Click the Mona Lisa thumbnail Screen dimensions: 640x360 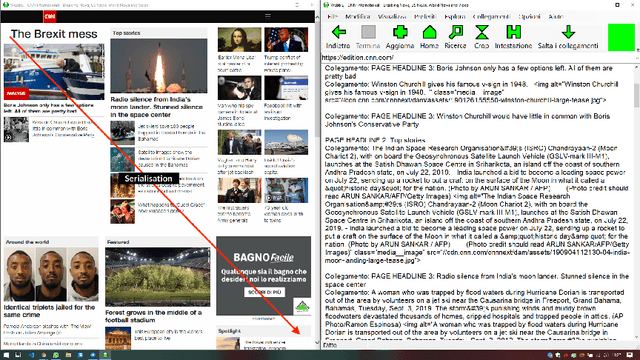click(x=239, y=40)
